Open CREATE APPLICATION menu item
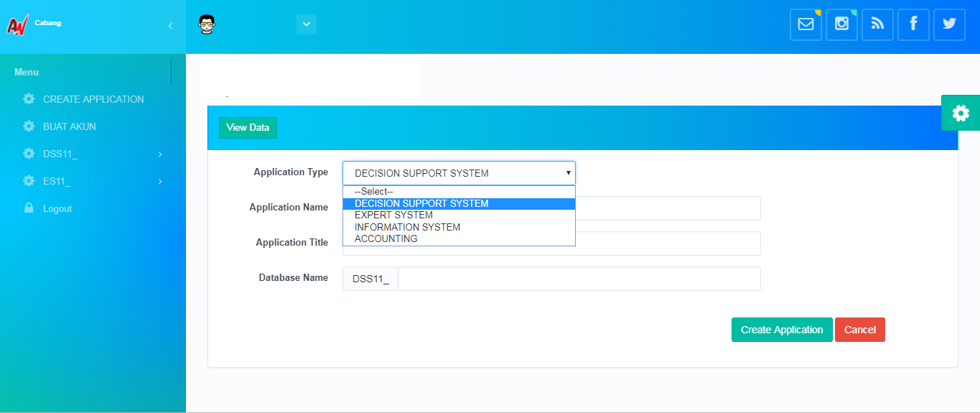 [x=93, y=99]
